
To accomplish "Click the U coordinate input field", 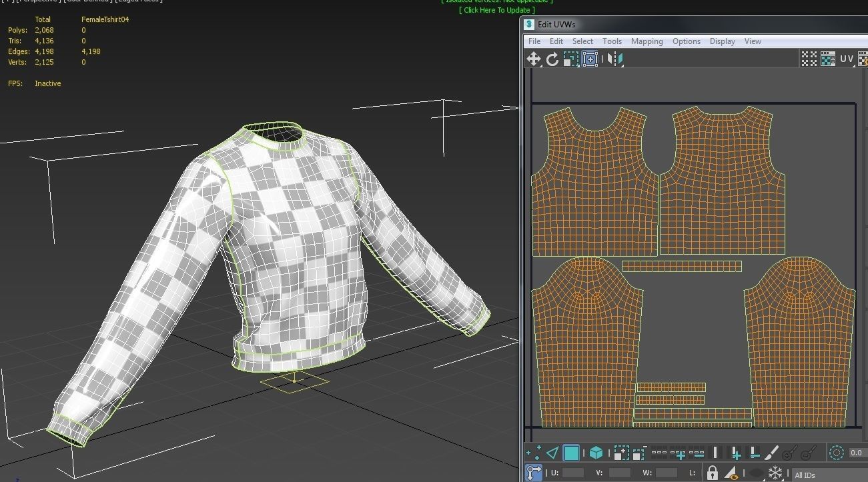I will 573,473.
